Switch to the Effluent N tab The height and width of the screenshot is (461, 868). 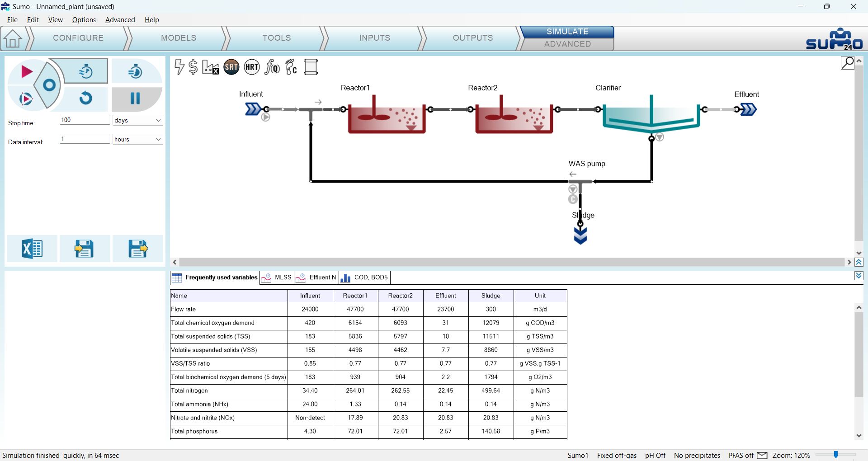point(316,278)
